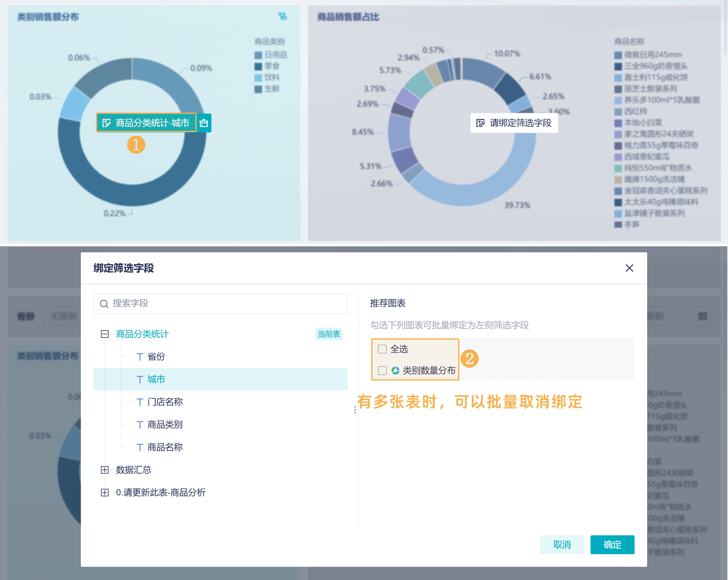Click the 日用品 legend color swatch
Screen dimensions: 728x580
(x=258, y=55)
